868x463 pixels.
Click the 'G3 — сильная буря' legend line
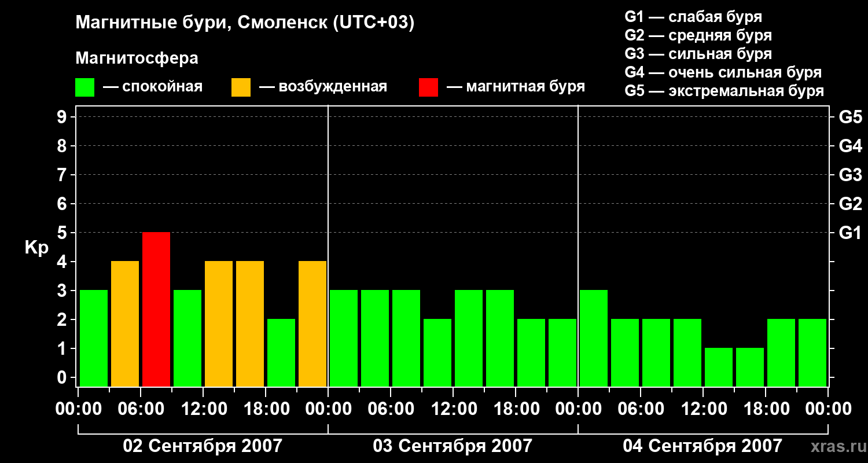(698, 54)
